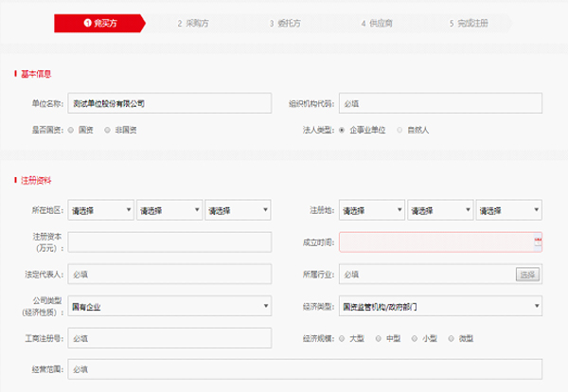Choose 自然人 as 法人类型
The width and height of the screenshot is (568, 392).
point(399,130)
